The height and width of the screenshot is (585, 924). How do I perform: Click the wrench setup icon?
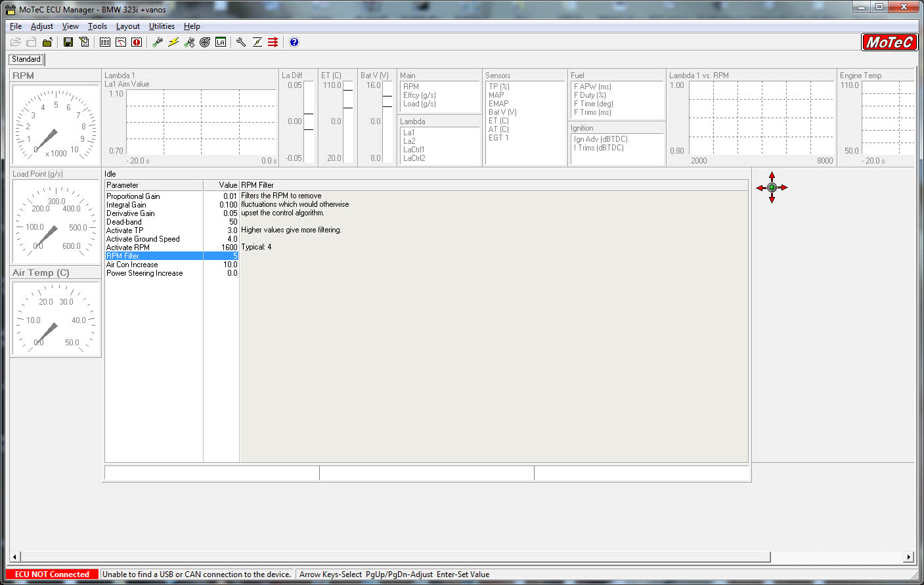point(241,42)
